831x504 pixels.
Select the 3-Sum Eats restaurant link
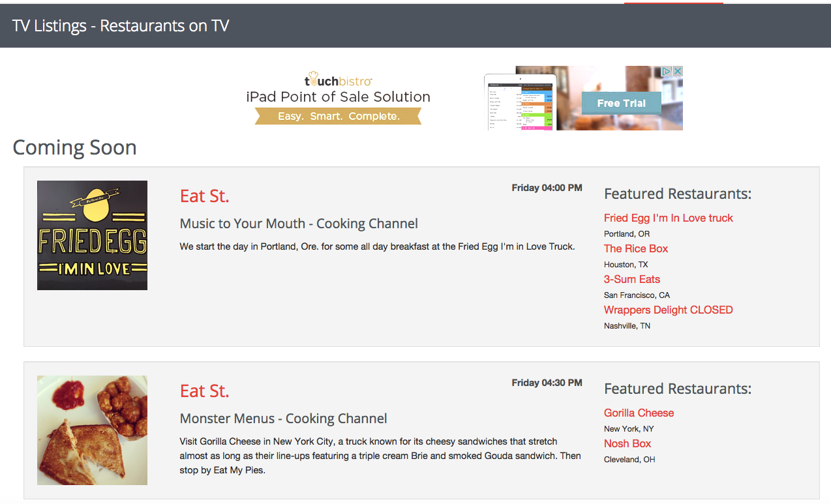[x=631, y=279]
